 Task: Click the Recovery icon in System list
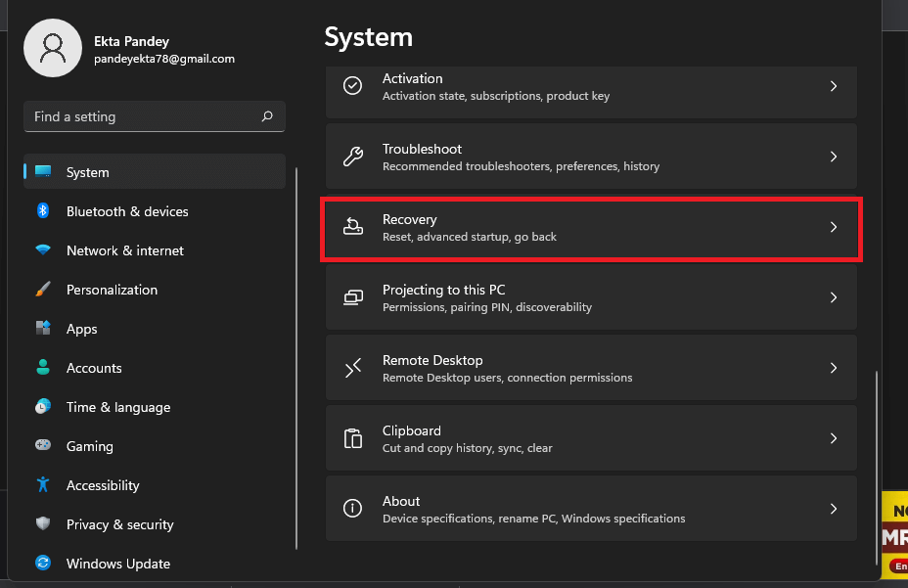coord(353,227)
